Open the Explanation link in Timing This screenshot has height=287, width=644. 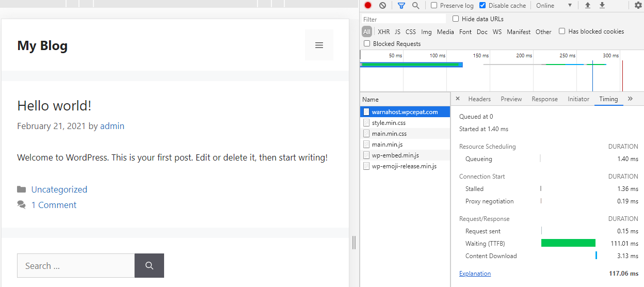475,274
